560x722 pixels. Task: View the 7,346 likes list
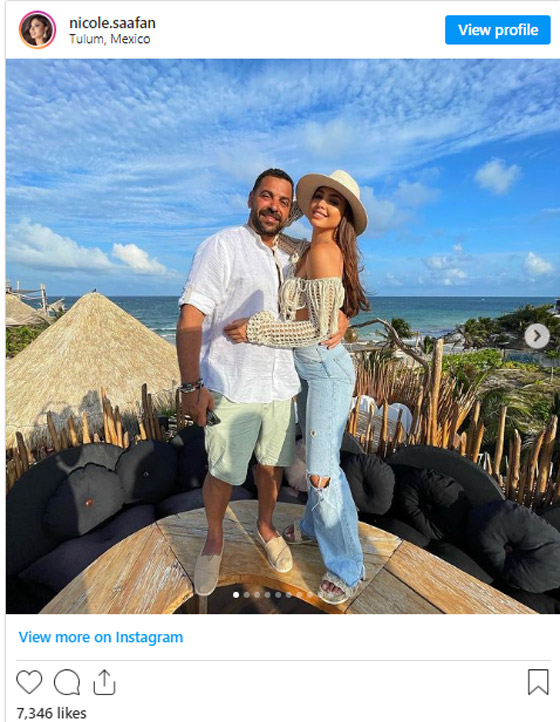(x=52, y=713)
